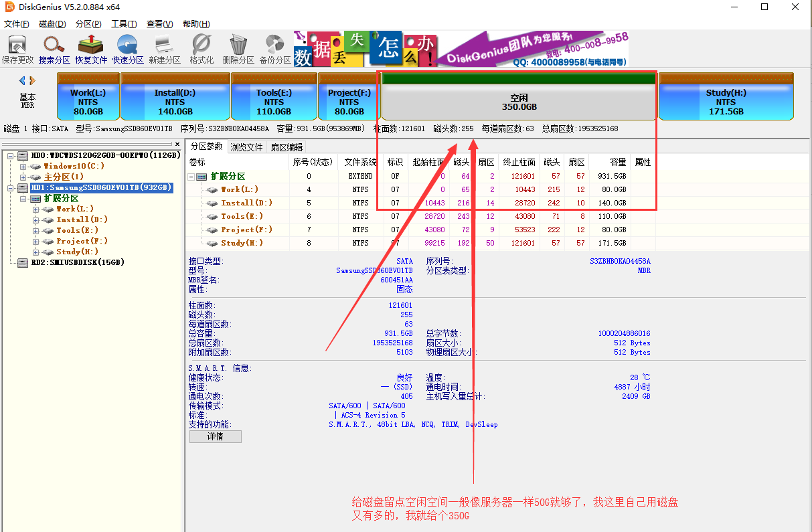Image resolution: width=812 pixels, height=532 pixels.
Task: Expand Windows10(C:) in the disk tree
Action: 23,167
